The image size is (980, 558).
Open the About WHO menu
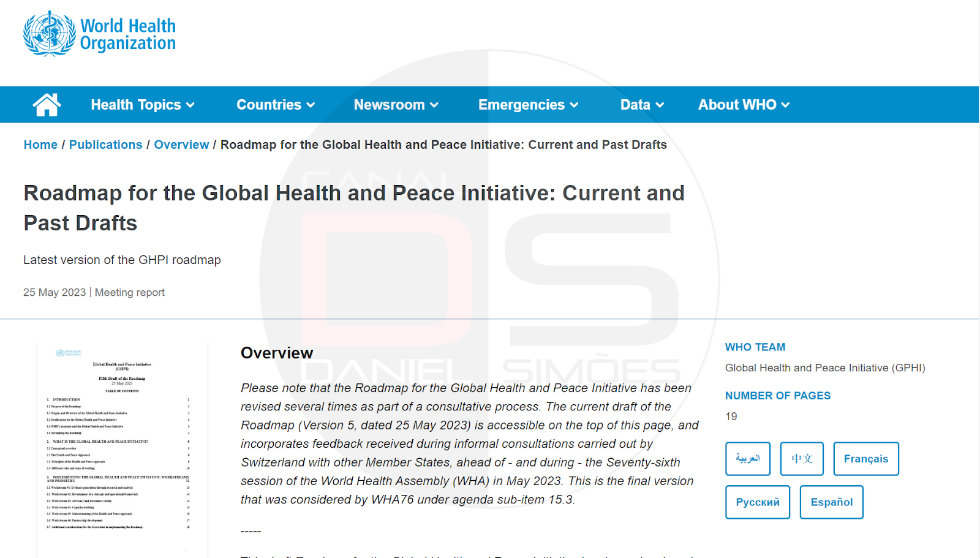(x=744, y=105)
